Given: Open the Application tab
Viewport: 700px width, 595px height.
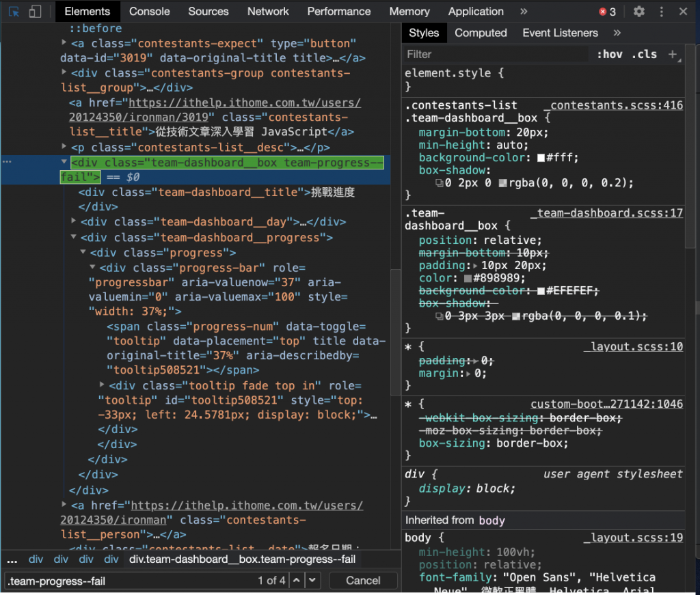Looking at the screenshot, I should coord(476,12).
